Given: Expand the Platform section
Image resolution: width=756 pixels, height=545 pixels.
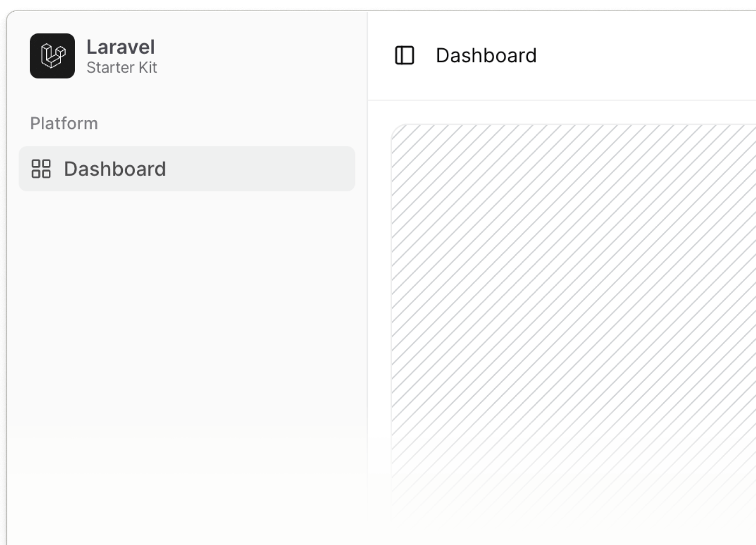Looking at the screenshot, I should click(x=64, y=123).
